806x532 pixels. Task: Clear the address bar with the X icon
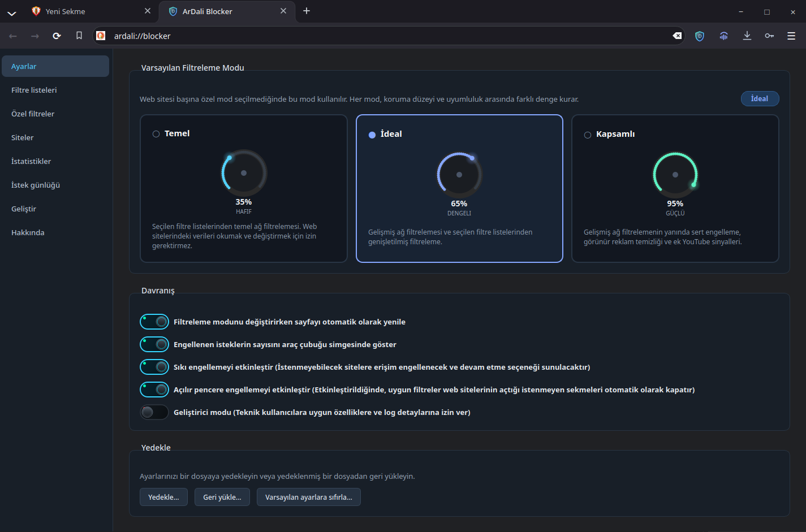coord(677,36)
